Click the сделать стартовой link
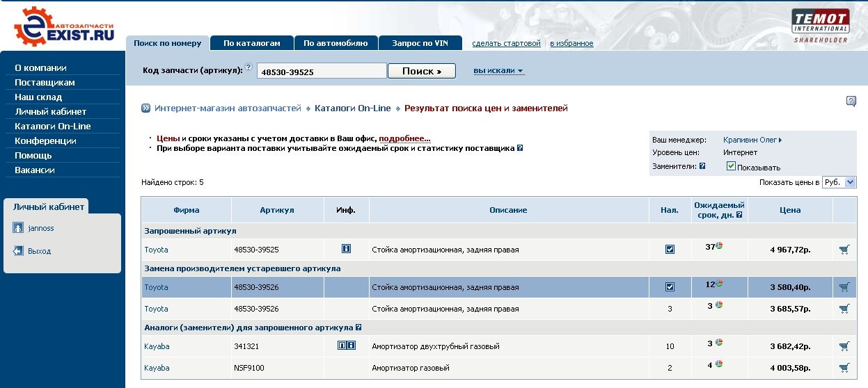Screen dimensions: 868x388 click(506, 43)
